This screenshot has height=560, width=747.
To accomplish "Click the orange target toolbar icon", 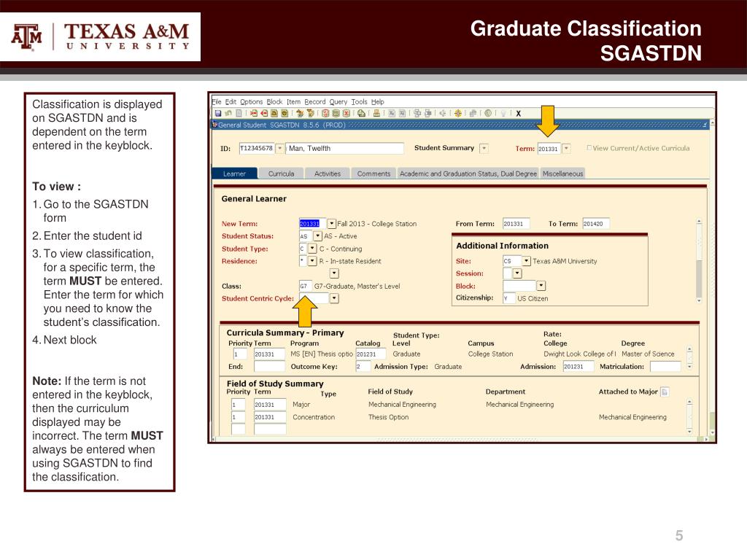I will [x=458, y=113].
